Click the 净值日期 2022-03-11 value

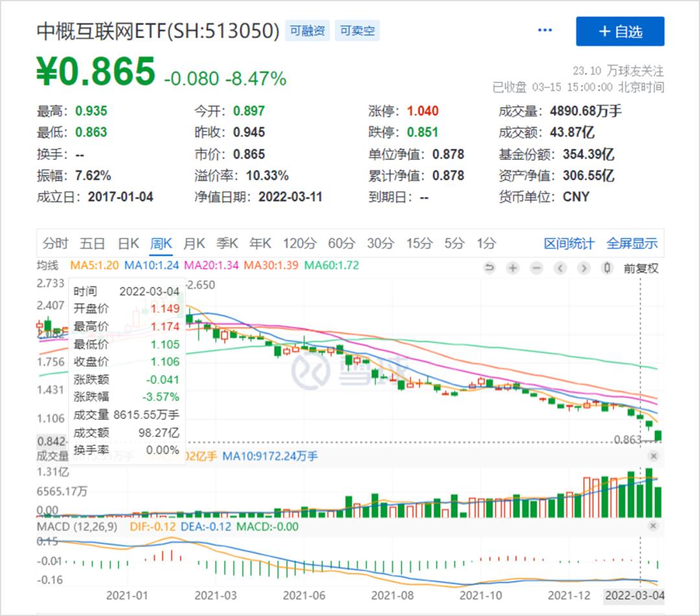[x=290, y=197]
